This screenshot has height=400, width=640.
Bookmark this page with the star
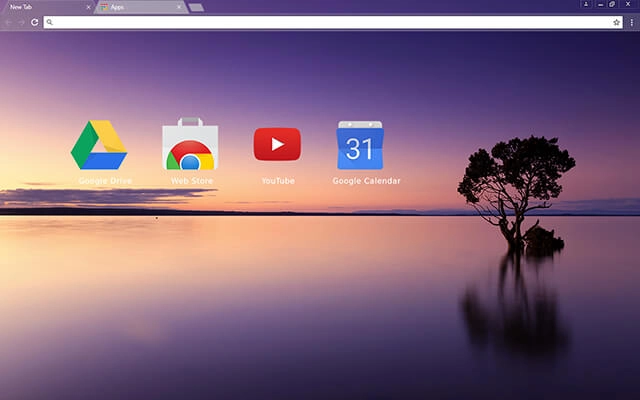pos(616,22)
